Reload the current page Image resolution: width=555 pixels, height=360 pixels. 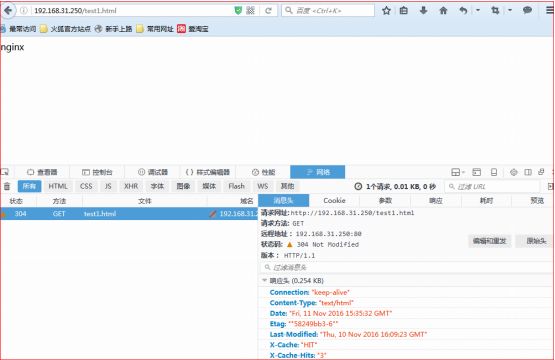[x=268, y=11]
